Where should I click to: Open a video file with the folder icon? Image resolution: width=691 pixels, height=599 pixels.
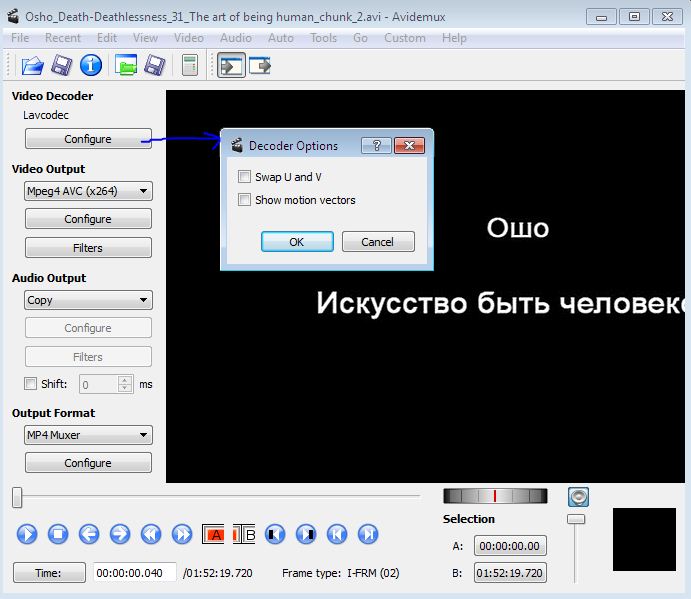pyautogui.click(x=32, y=66)
